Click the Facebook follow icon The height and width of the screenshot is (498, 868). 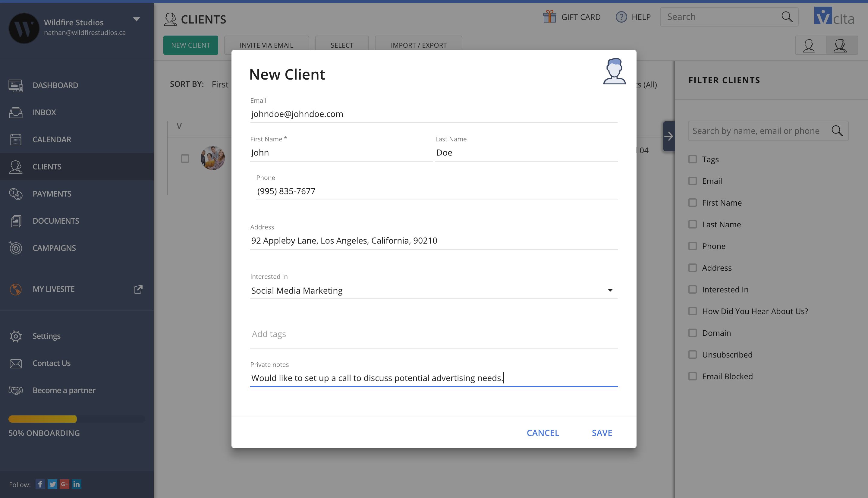click(40, 484)
